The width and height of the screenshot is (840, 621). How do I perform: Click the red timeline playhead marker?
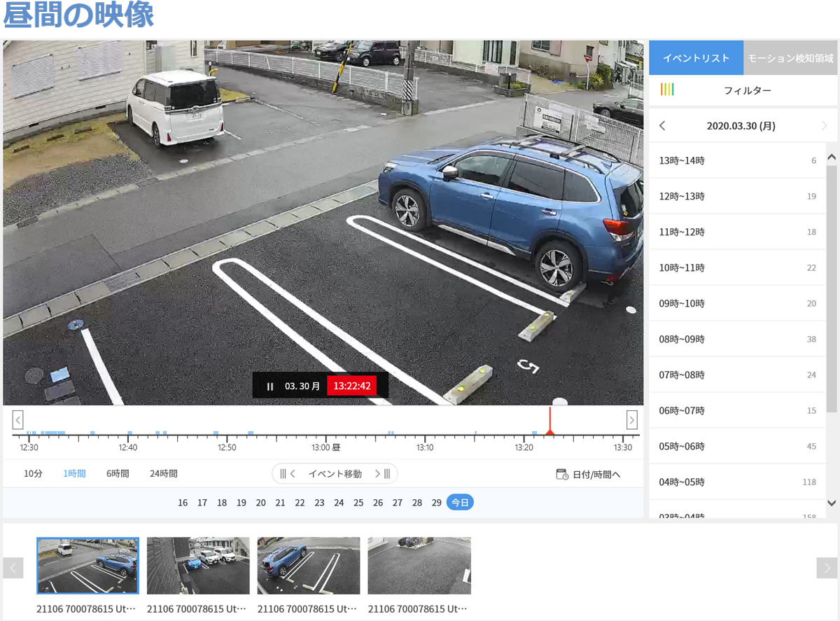click(550, 432)
